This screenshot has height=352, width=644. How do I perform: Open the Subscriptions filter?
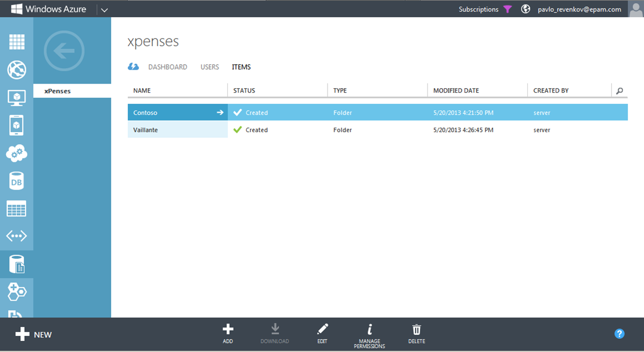478,9
